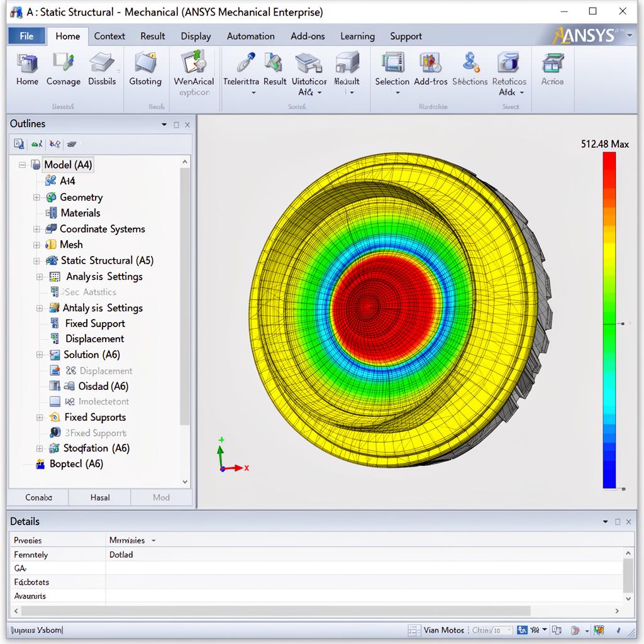Click the Home ribbon icon
Screen dimensions: 644x644
pyautogui.click(x=27, y=64)
